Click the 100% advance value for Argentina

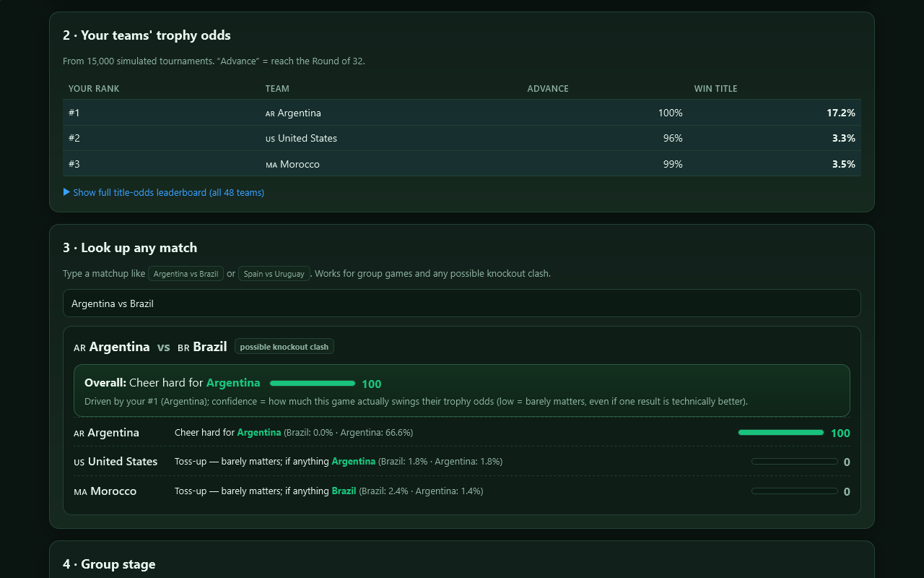click(670, 113)
